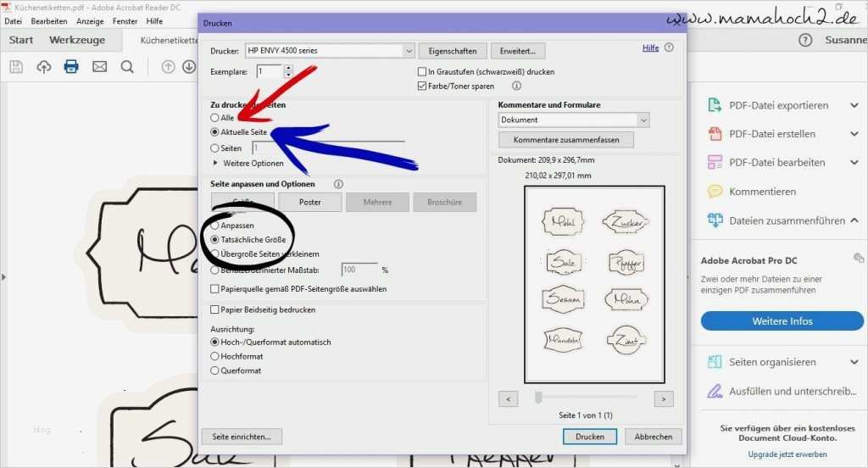Click the previous page up-arrow icon
Image resolution: width=868 pixels, height=468 pixels.
[169, 67]
